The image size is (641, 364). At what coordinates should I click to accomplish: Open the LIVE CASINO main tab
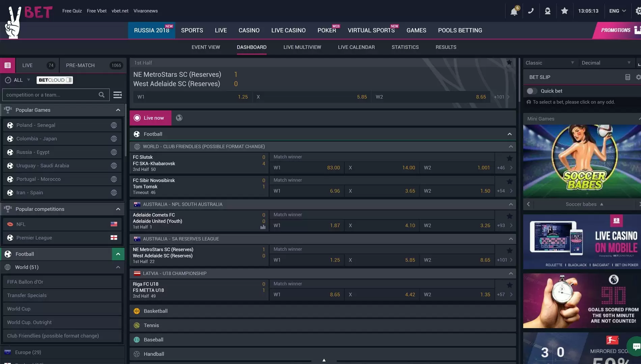[x=288, y=30]
